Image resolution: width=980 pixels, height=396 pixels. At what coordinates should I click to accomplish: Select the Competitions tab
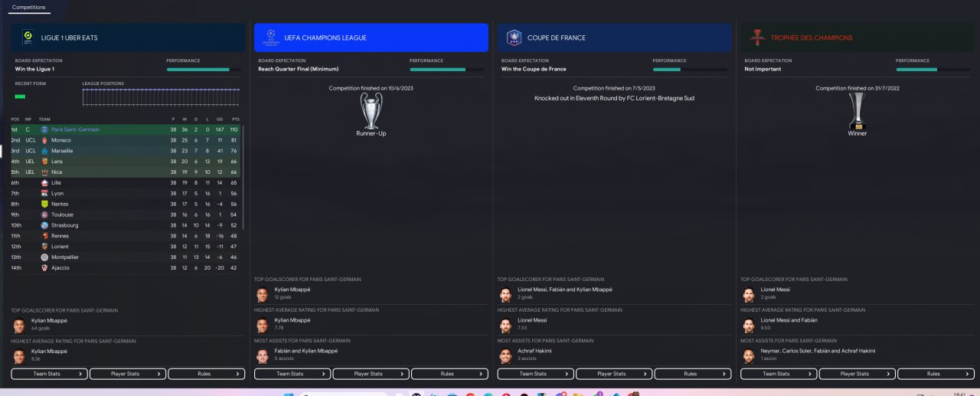coord(29,7)
